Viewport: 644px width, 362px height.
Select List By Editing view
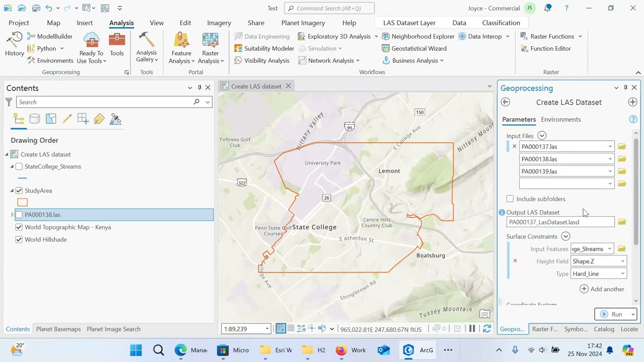tap(67, 119)
